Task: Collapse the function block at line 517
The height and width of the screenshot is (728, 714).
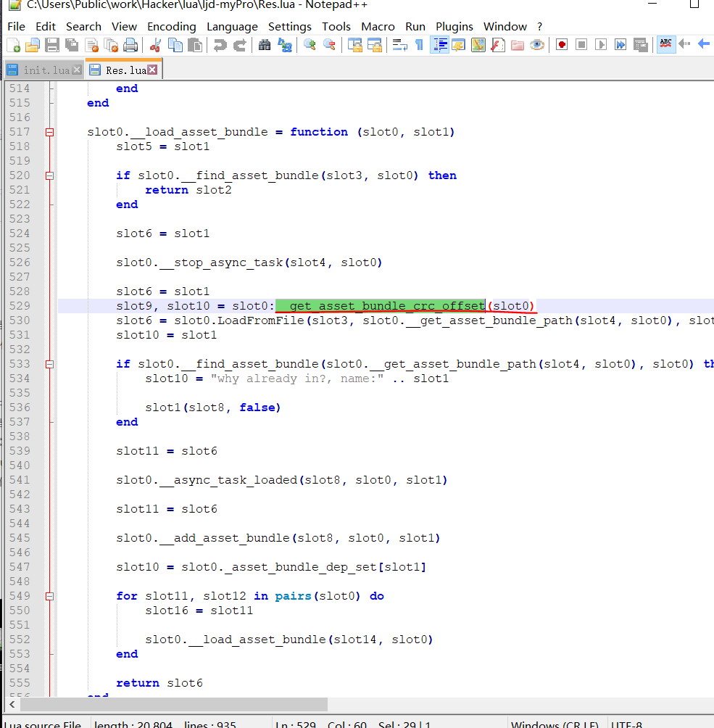Action: (x=50, y=132)
